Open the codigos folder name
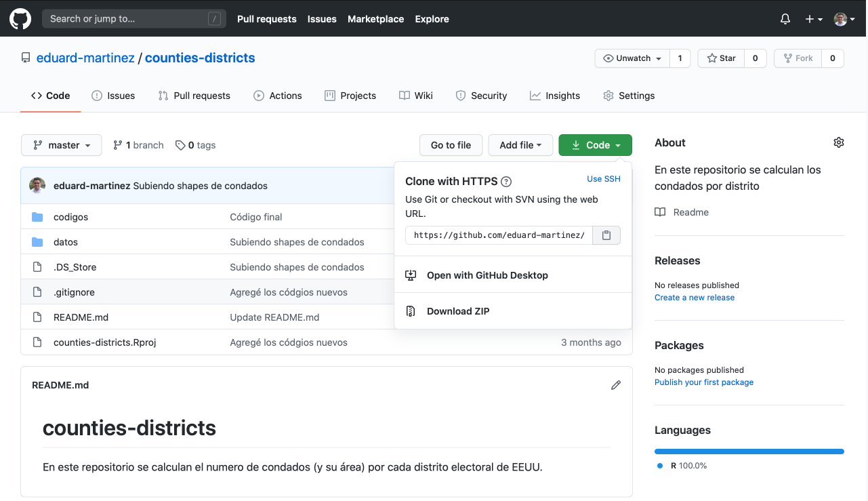 click(x=70, y=217)
